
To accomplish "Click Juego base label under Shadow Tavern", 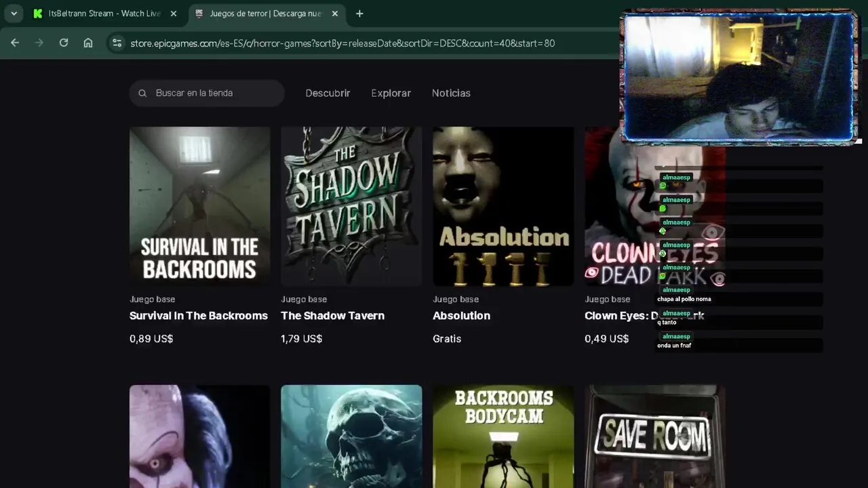I will (304, 299).
